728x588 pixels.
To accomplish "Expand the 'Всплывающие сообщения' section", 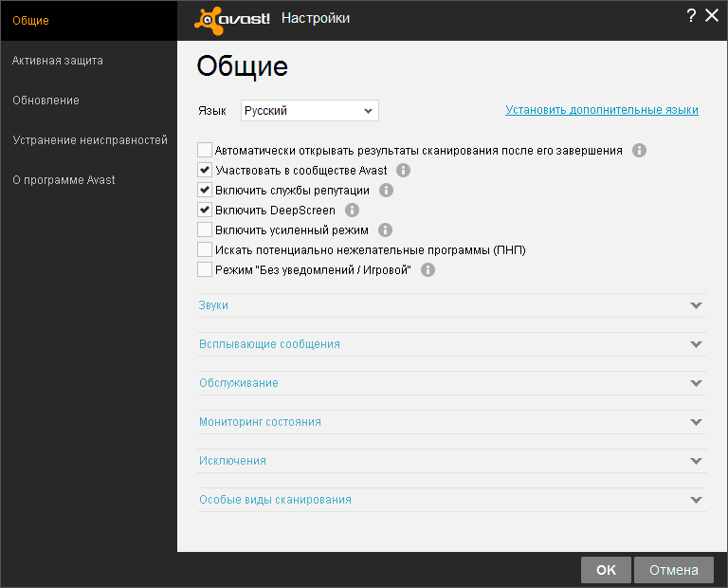I will (x=451, y=344).
